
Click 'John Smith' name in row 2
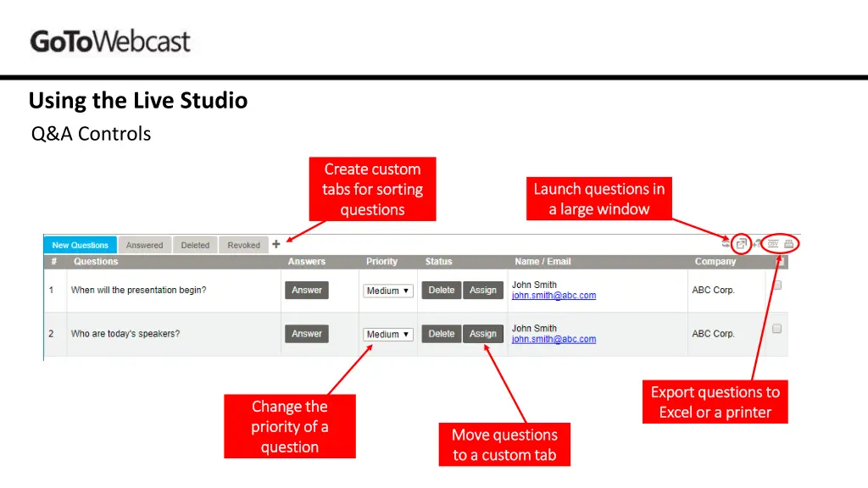point(534,328)
